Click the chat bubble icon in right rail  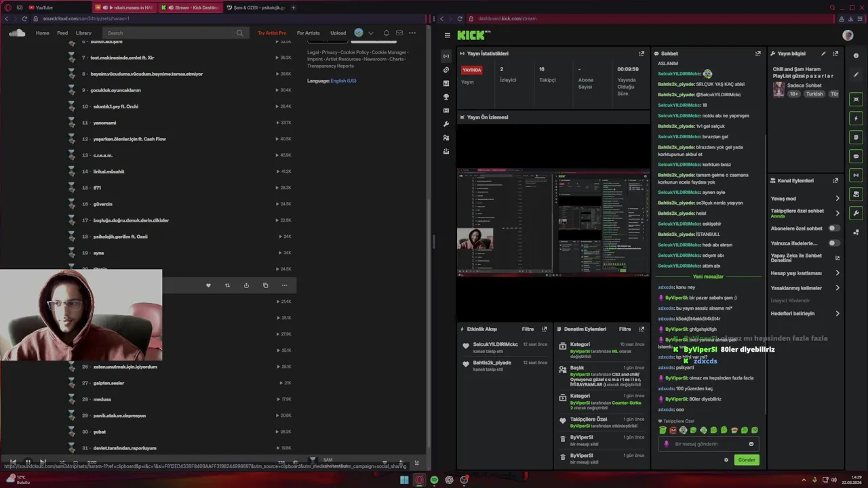click(856, 156)
